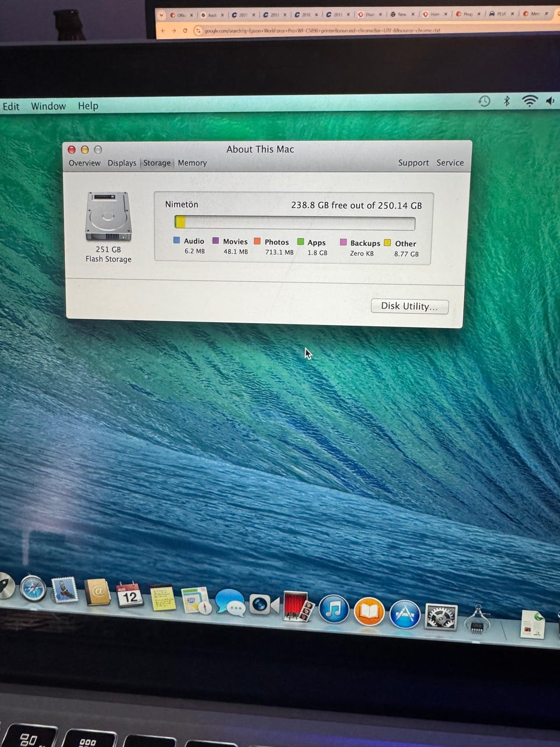Switch to the Memory tab

[192, 163]
